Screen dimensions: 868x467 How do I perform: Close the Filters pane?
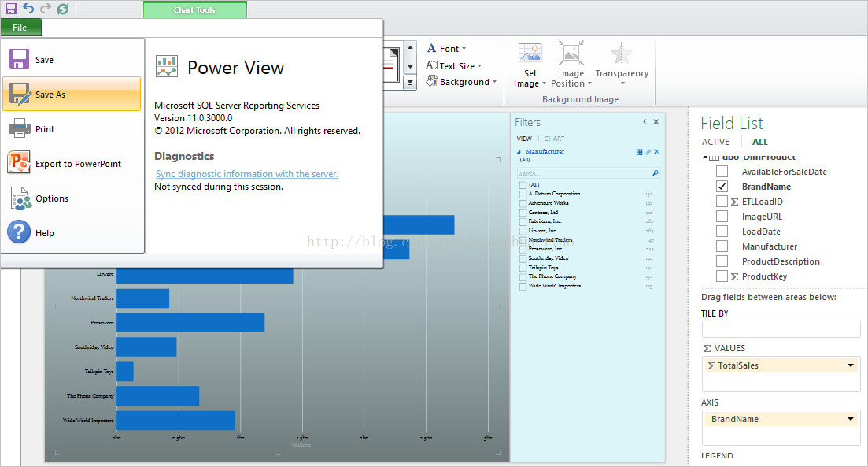pyautogui.click(x=656, y=122)
